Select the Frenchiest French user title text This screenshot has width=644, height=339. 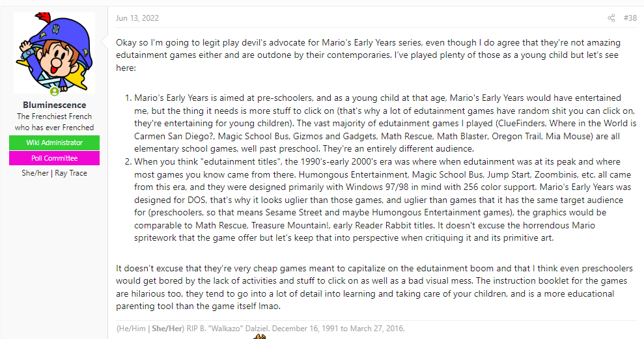(54, 122)
